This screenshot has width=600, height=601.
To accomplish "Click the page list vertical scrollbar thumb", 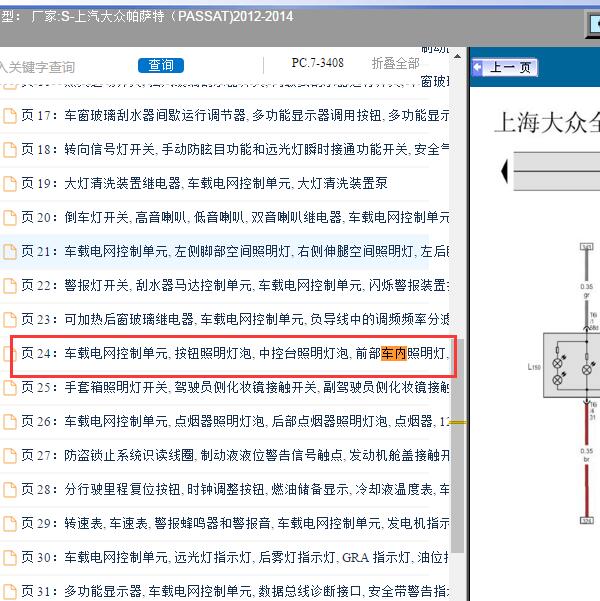I will 457,445.
